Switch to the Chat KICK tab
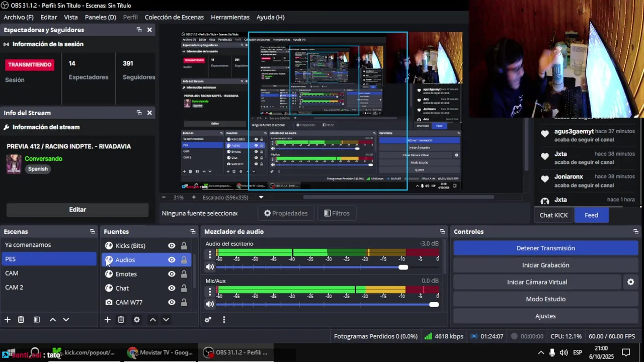This screenshot has width=644, height=362. [553, 215]
